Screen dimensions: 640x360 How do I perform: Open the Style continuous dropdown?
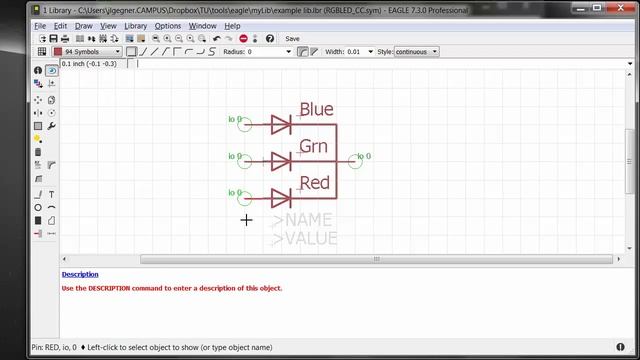pos(416,52)
